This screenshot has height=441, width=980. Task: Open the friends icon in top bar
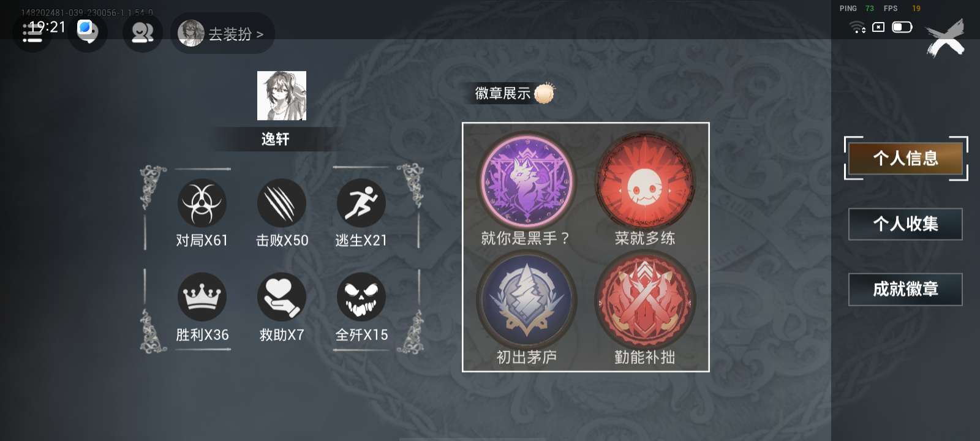pos(142,32)
